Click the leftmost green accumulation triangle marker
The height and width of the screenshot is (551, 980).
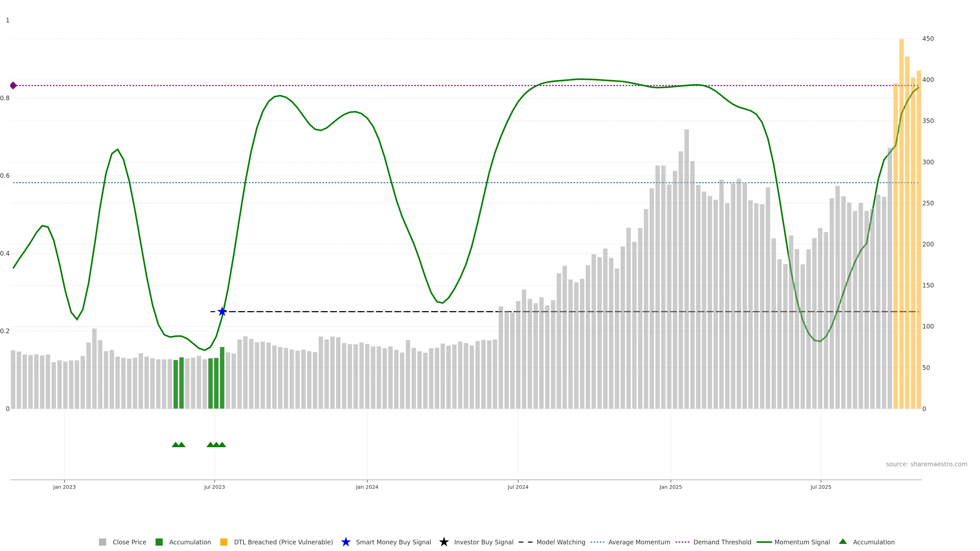coord(175,445)
